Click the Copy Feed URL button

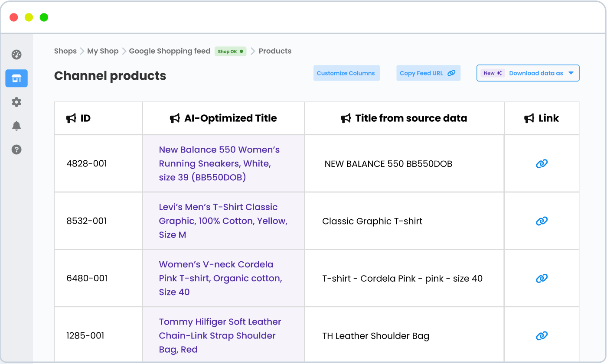tap(428, 73)
